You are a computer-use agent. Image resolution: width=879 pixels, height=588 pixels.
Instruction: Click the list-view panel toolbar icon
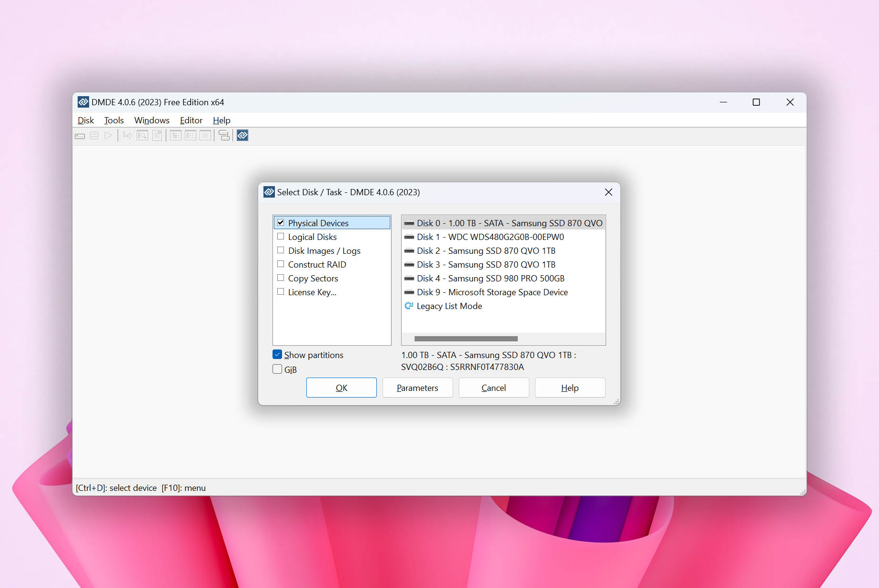click(191, 136)
